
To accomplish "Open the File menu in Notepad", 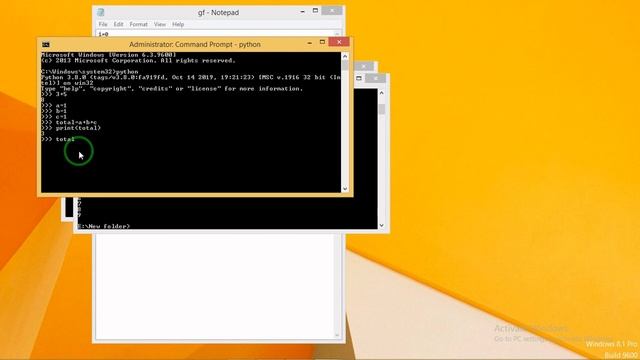I will (103, 24).
